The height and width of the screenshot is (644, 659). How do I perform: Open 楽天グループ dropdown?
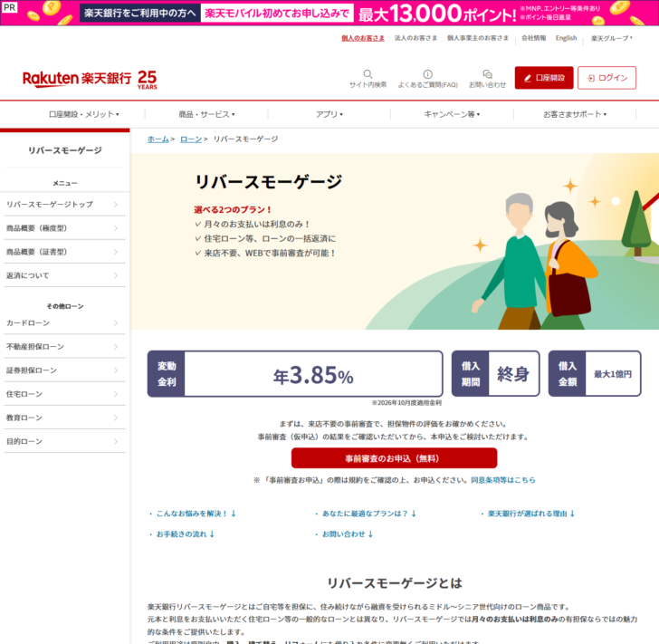[612, 38]
